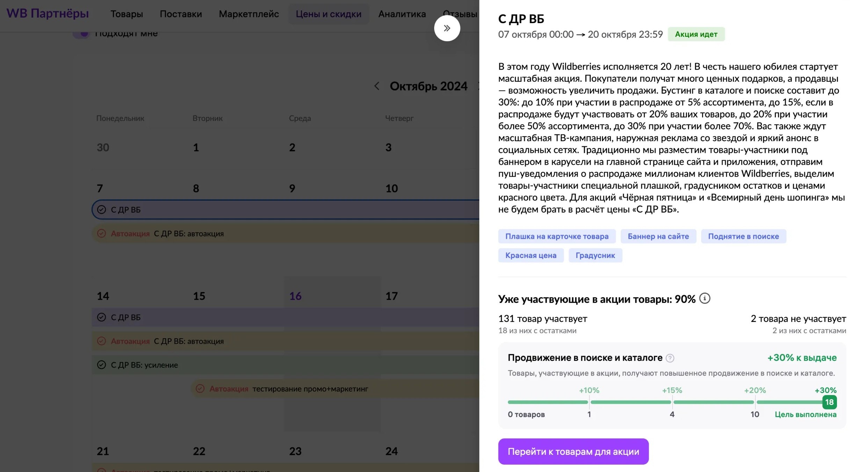Click the check icon on 'С ДР ВБ: усиление'

(102, 365)
